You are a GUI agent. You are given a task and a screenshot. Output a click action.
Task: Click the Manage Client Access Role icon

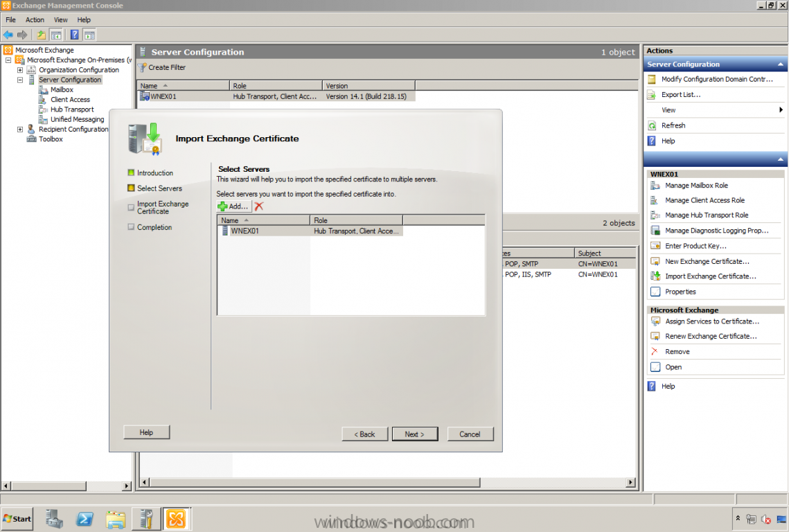(655, 200)
